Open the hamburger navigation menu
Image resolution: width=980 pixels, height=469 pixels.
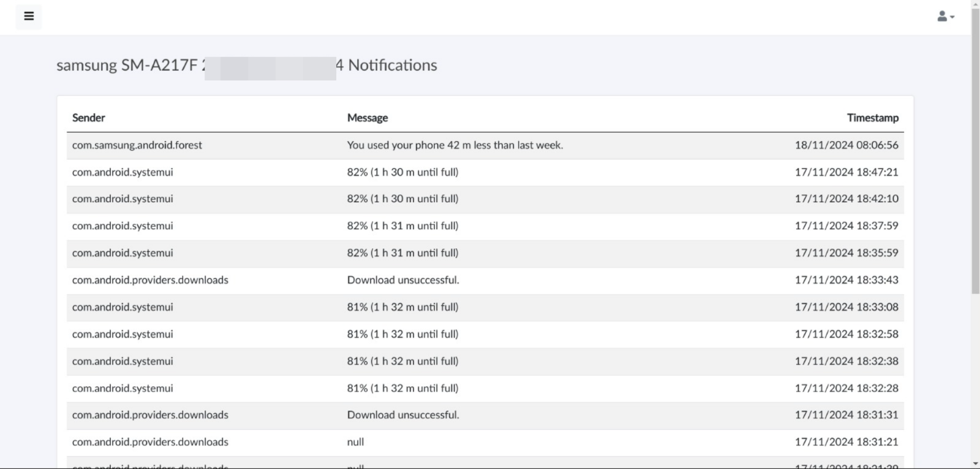pos(28,17)
